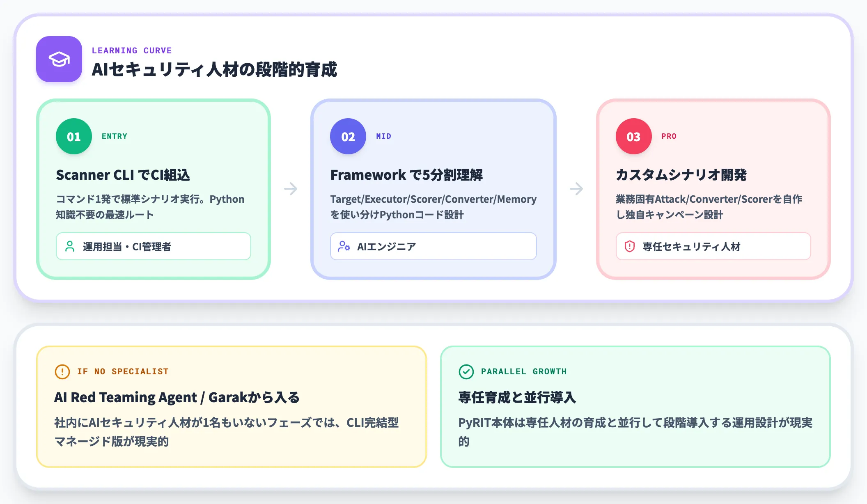Click the title カスタムシナリオ開発

(681, 175)
